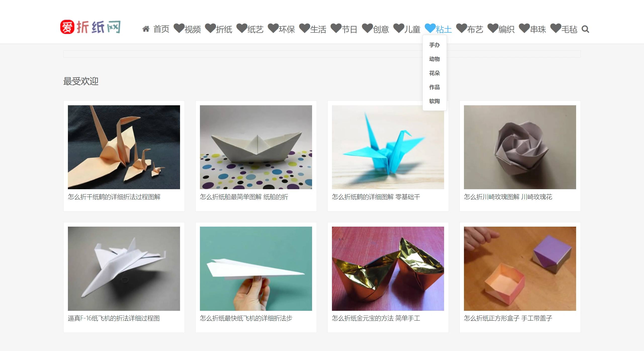
Task: Click the blue heart icon before 粘土
Action: point(430,28)
